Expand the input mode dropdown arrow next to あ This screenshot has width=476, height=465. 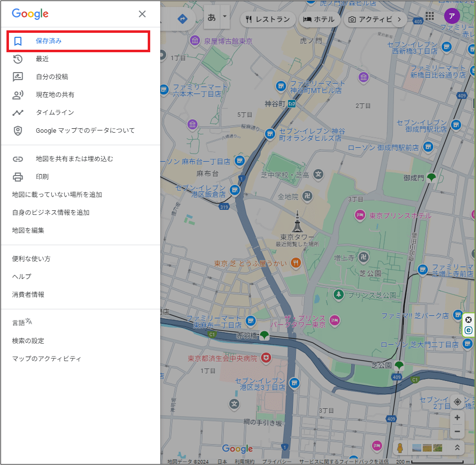pyautogui.click(x=225, y=17)
